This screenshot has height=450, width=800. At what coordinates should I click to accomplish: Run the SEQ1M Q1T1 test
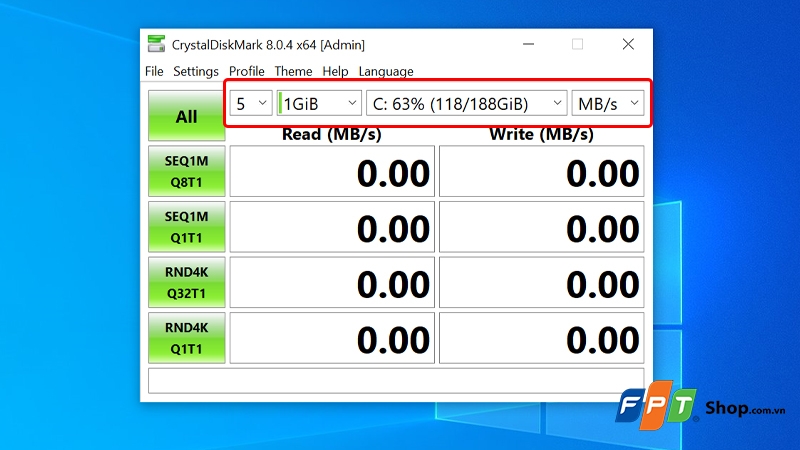pos(187,227)
